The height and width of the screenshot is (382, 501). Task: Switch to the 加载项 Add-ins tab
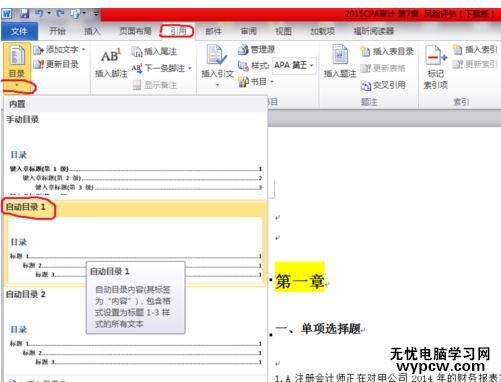pos(322,31)
